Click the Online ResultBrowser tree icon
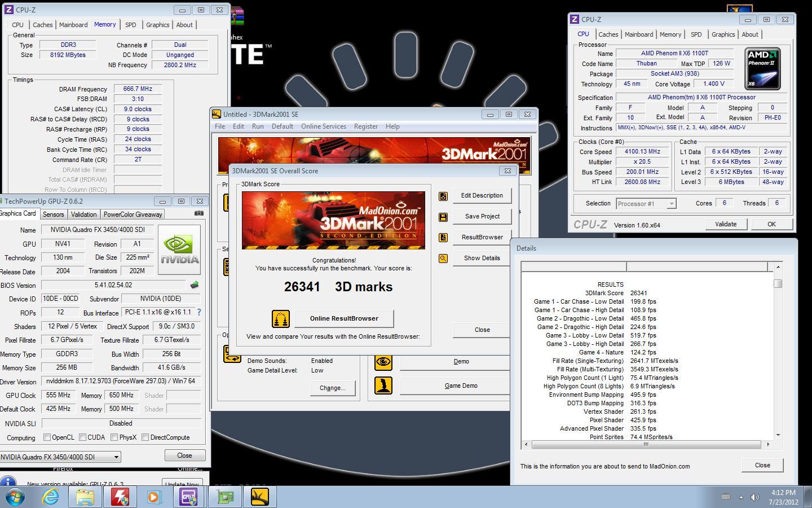This screenshot has width=812, height=508. click(280, 319)
